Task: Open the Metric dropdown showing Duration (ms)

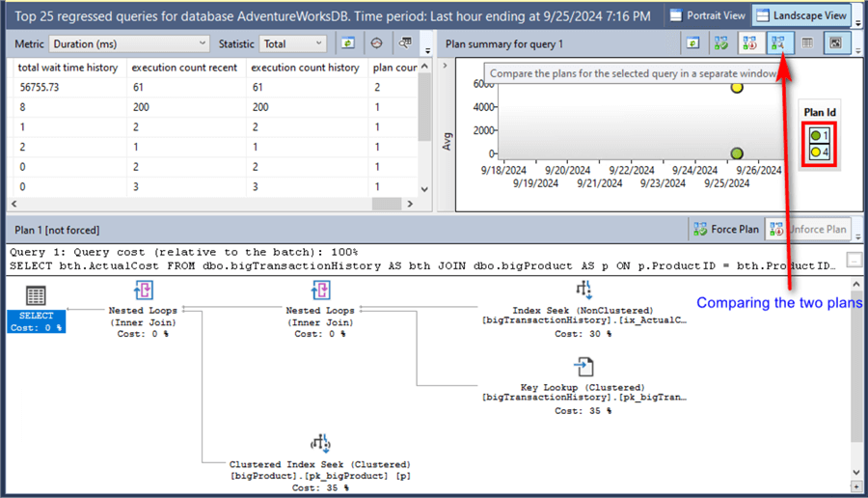Action: [x=129, y=43]
